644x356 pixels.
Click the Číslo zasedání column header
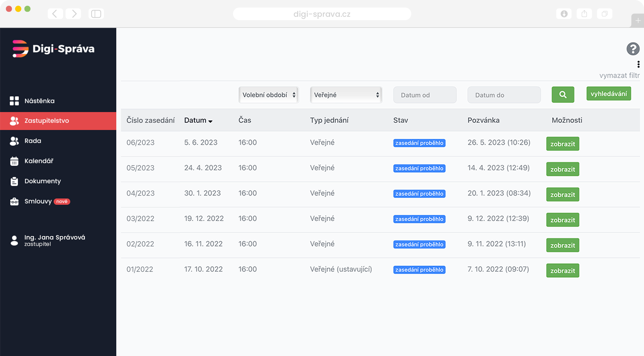pyautogui.click(x=151, y=120)
